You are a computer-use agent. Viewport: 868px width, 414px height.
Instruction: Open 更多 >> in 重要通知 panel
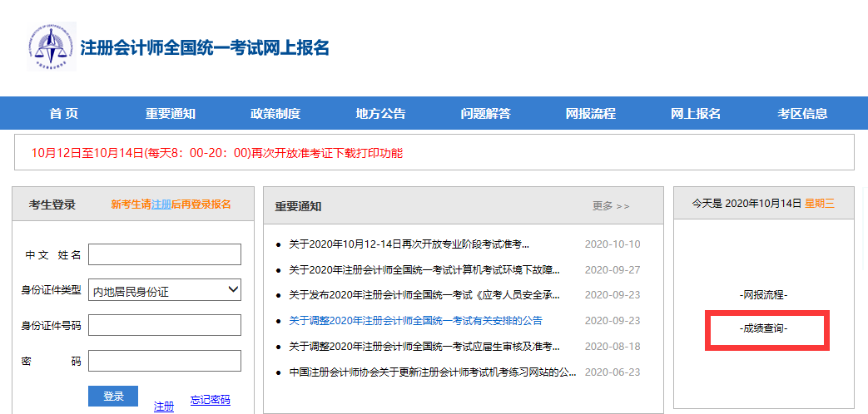[x=611, y=206]
